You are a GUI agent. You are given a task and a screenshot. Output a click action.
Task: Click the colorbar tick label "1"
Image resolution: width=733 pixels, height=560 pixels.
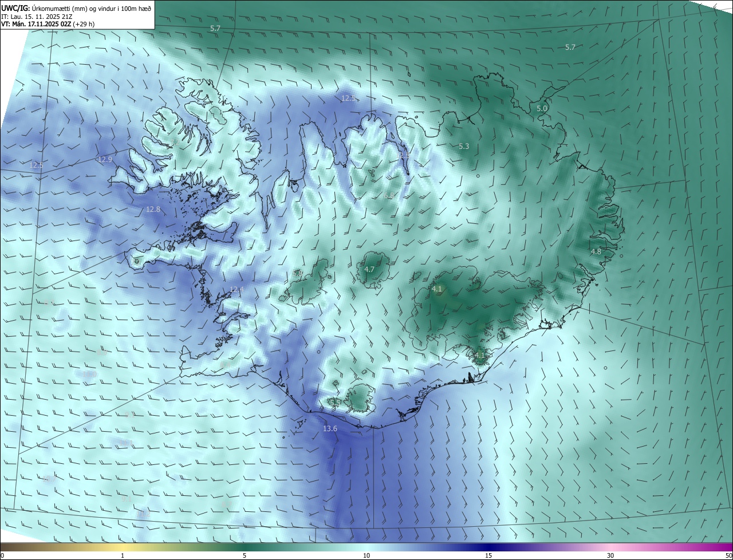pos(123,556)
